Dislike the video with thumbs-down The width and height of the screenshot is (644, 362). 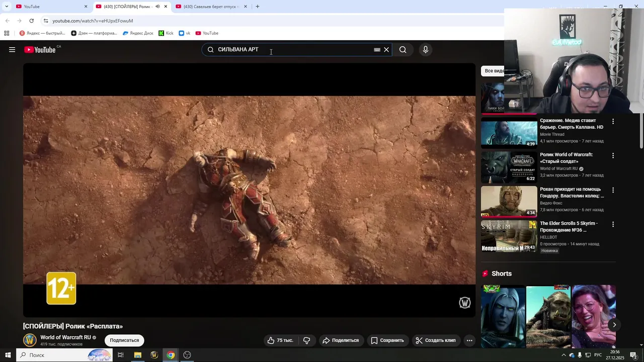306,340
